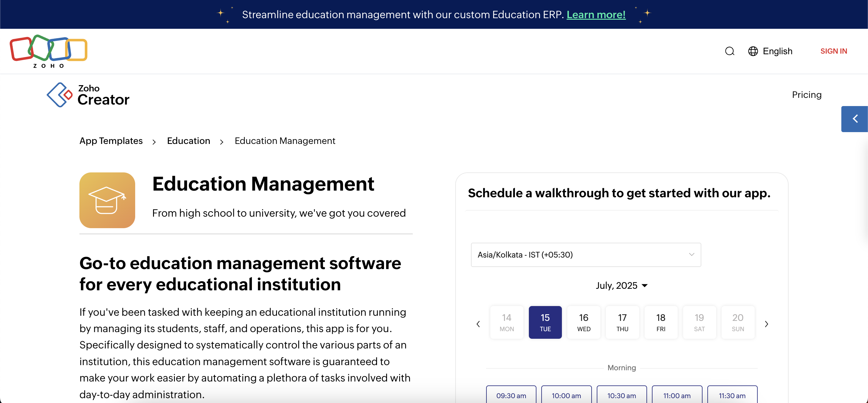Go to Education breadcrumb
The height and width of the screenshot is (403, 868).
[188, 141]
